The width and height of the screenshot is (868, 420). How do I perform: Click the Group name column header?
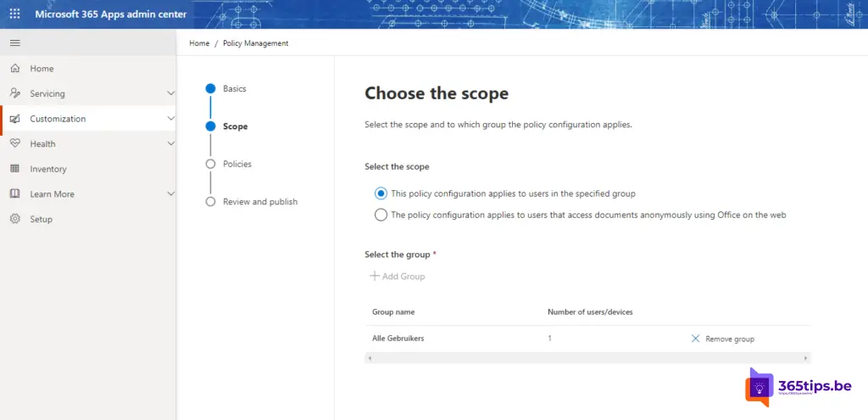coord(393,312)
